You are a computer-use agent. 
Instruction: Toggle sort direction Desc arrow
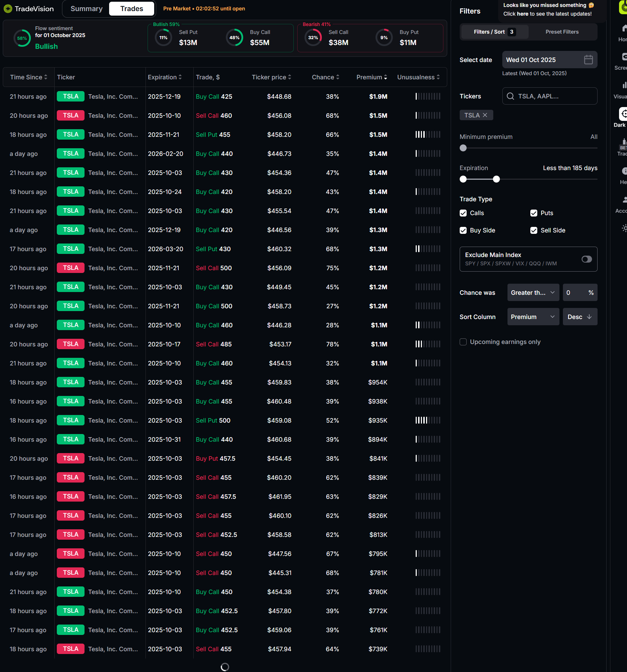click(589, 317)
